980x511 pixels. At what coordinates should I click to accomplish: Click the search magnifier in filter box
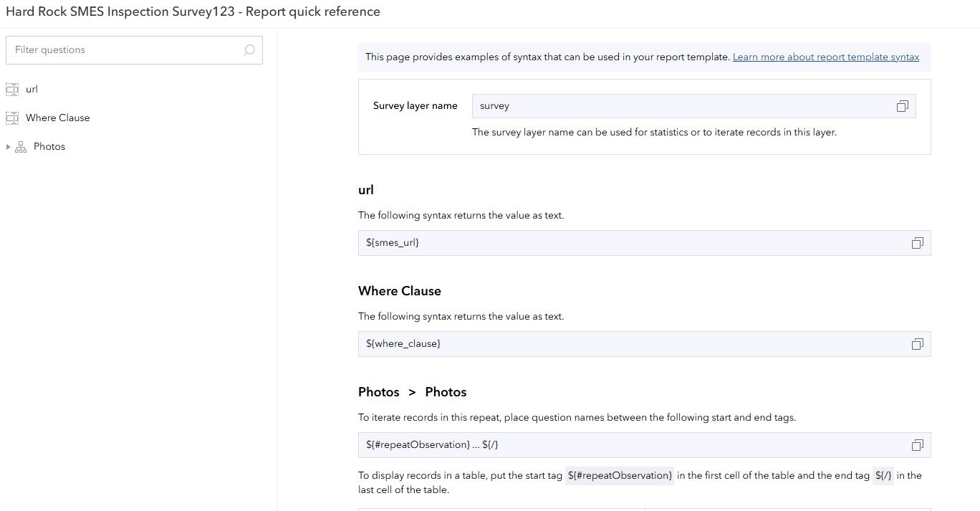click(249, 50)
